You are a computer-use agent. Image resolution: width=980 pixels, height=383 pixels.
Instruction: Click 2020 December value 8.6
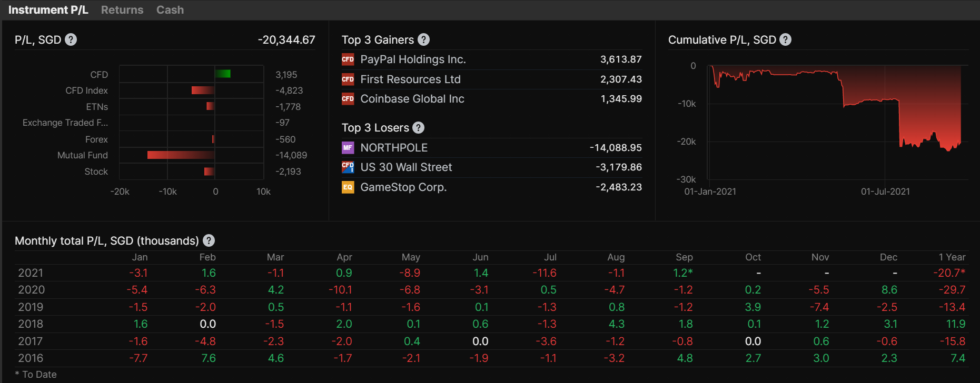[x=889, y=290]
